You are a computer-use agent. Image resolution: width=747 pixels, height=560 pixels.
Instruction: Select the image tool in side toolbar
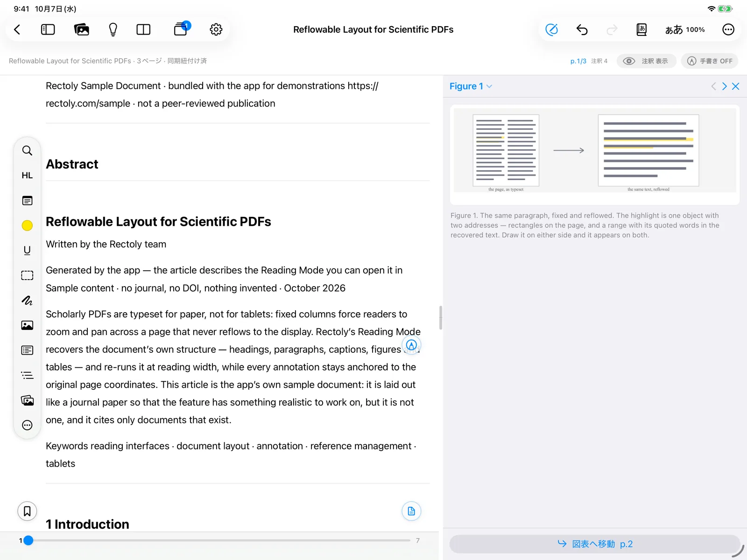(x=27, y=325)
